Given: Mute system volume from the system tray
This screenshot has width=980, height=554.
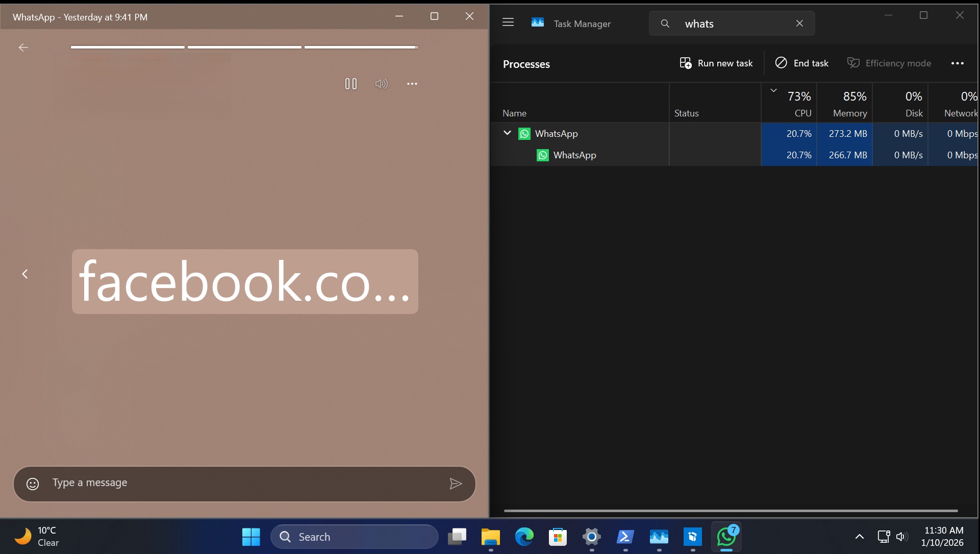Looking at the screenshot, I should point(901,537).
